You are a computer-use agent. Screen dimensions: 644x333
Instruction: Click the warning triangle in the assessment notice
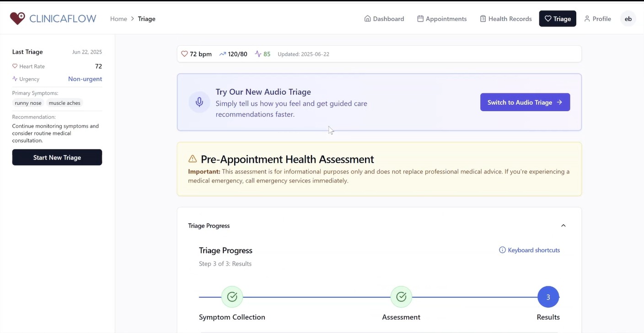pos(192,159)
